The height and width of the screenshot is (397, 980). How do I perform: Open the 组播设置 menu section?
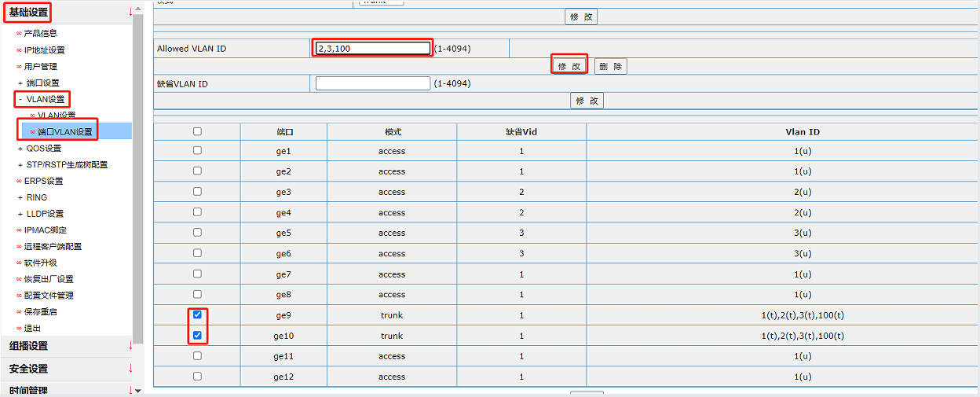(29, 346)
